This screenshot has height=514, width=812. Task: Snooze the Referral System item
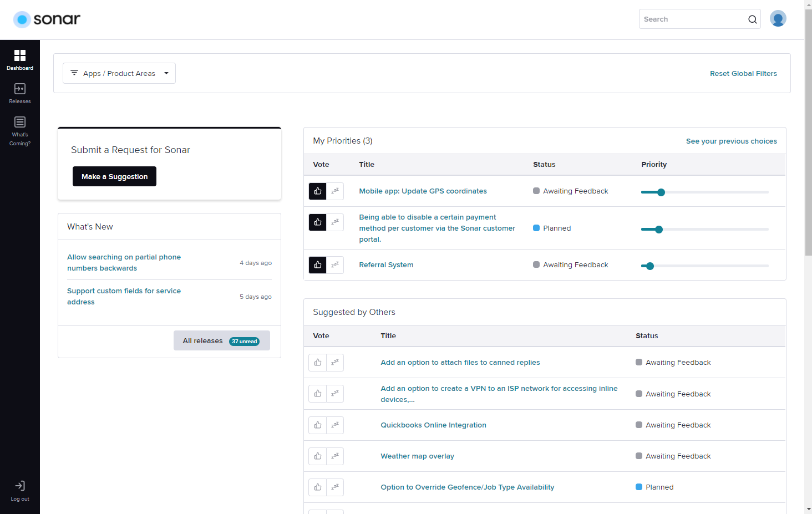[x=335, y=265]
